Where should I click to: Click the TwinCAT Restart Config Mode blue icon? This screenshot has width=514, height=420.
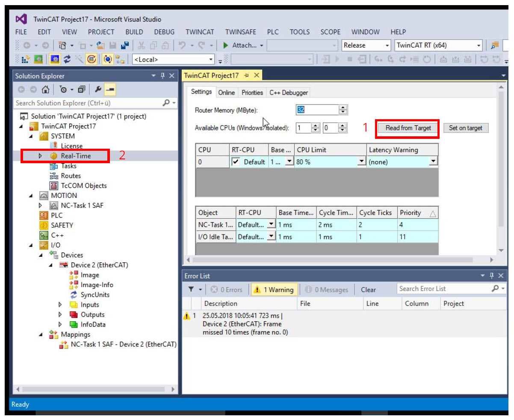pos(55,59)
